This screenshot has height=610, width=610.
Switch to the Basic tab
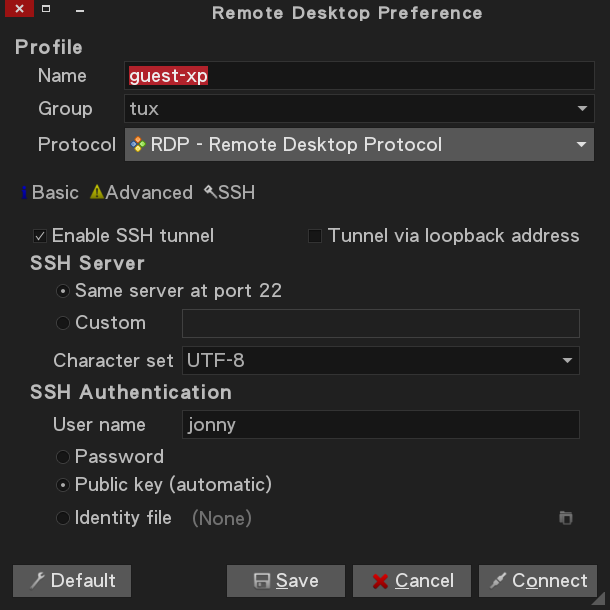pos(51,193)
